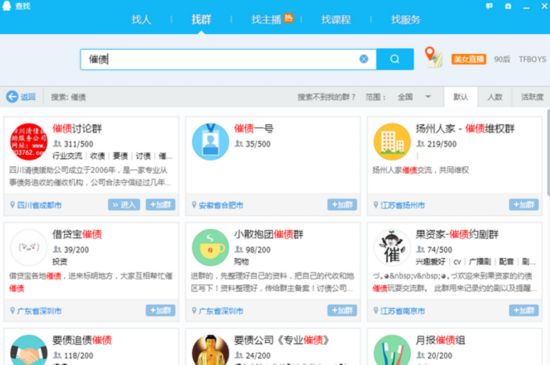Click 进入 button for 催债讨论群
The image size is (550, 365).
[124, 204]
